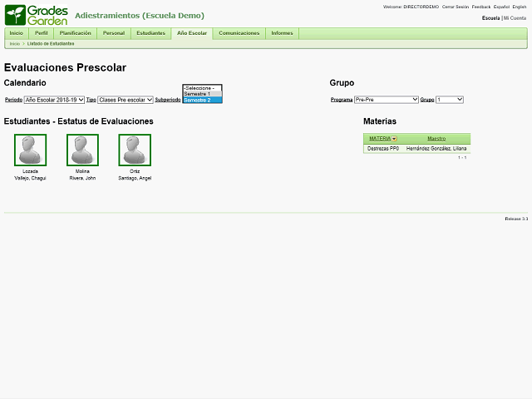532x399 pixels.
Task: Open Molina Rivera, John's student avatar
Action: [82, 150]
